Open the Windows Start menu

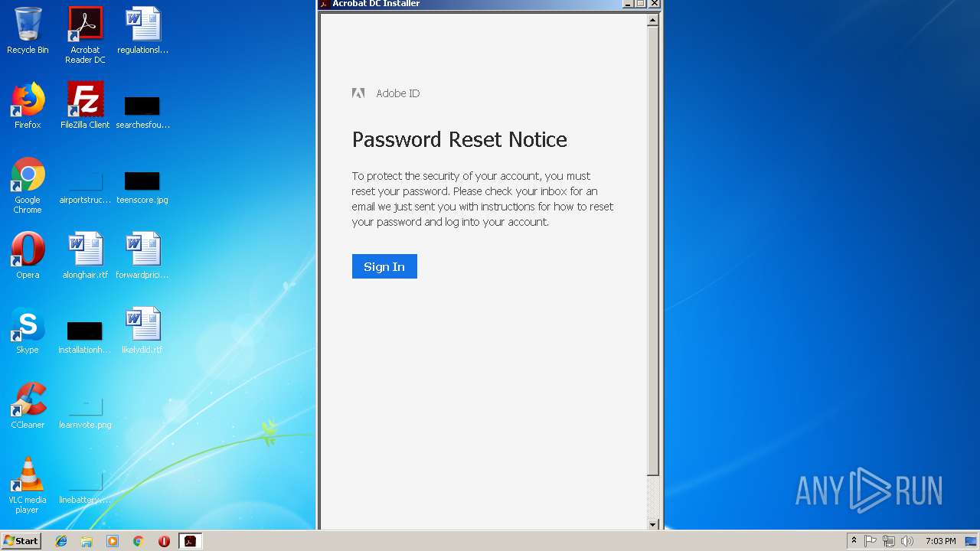coord(21,540)
